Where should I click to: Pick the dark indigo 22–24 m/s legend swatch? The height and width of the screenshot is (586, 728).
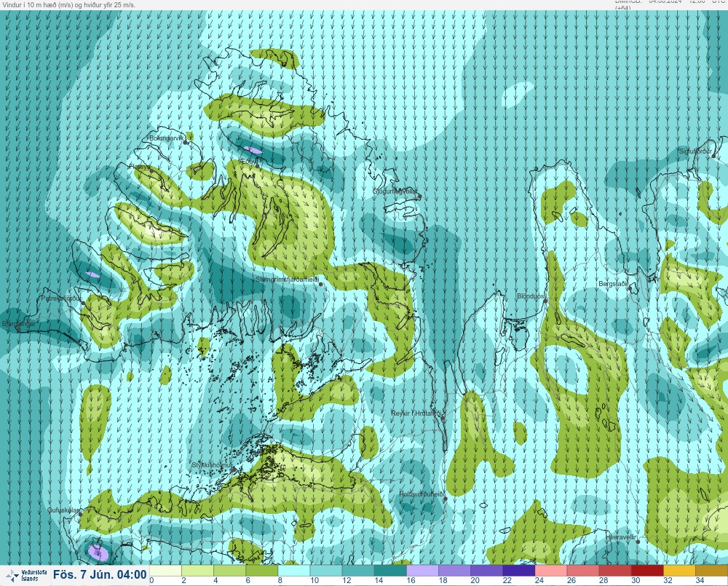pyautogui.click(x=518, y=570)
